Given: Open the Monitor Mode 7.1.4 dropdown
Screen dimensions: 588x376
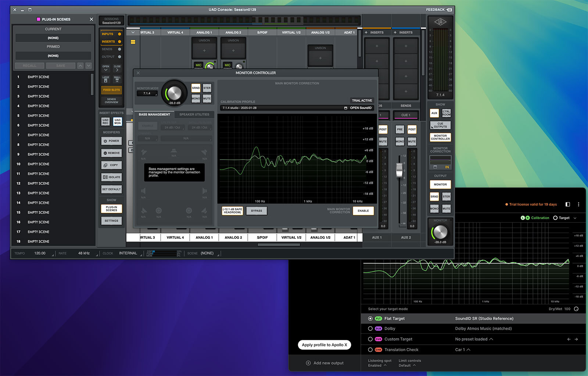Looking at the screenshot, I should (147, 93).
